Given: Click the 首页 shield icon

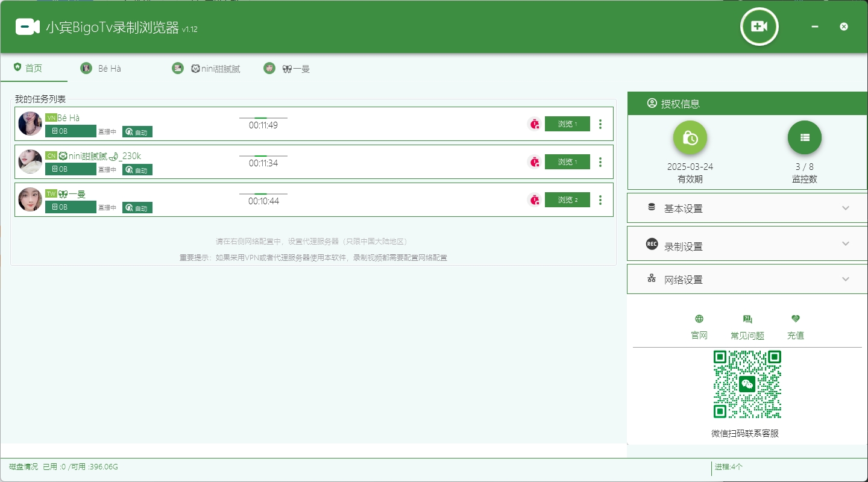Looking at the screenshot, I should (x=17, y=67).
